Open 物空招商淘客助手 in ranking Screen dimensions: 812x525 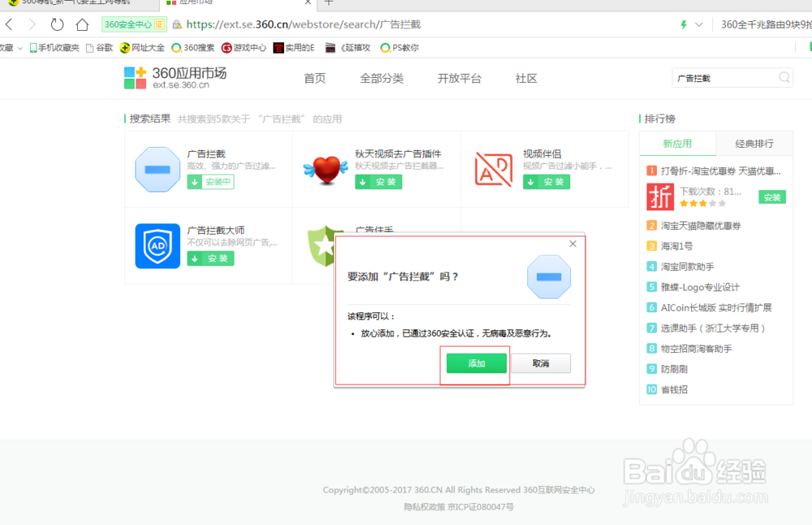pos(697,349)
